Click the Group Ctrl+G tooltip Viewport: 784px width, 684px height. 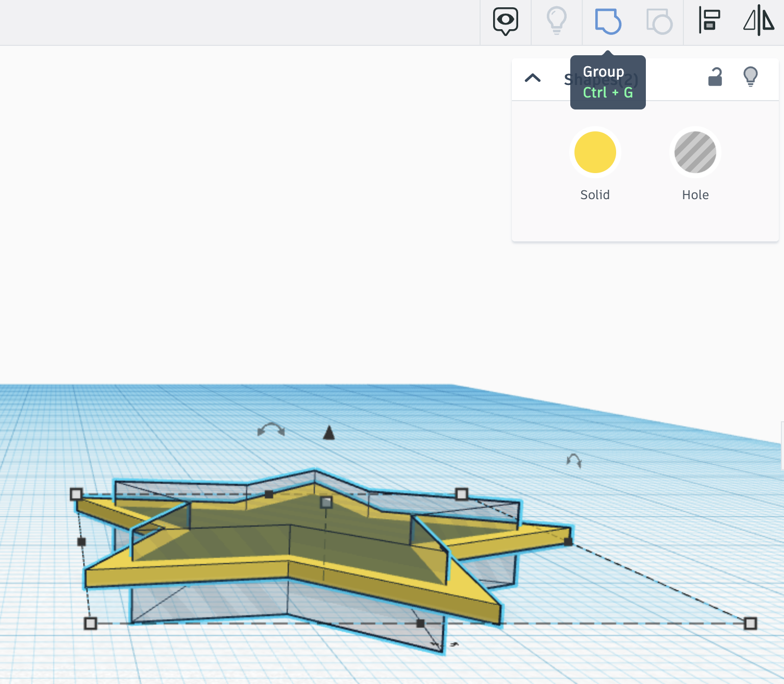608,82
